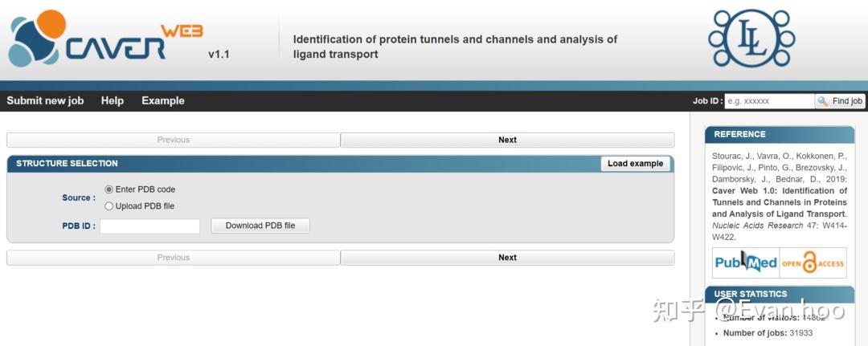Open the PubMed badge link
This screenshot has height=346, width=868.
[746, 263]
